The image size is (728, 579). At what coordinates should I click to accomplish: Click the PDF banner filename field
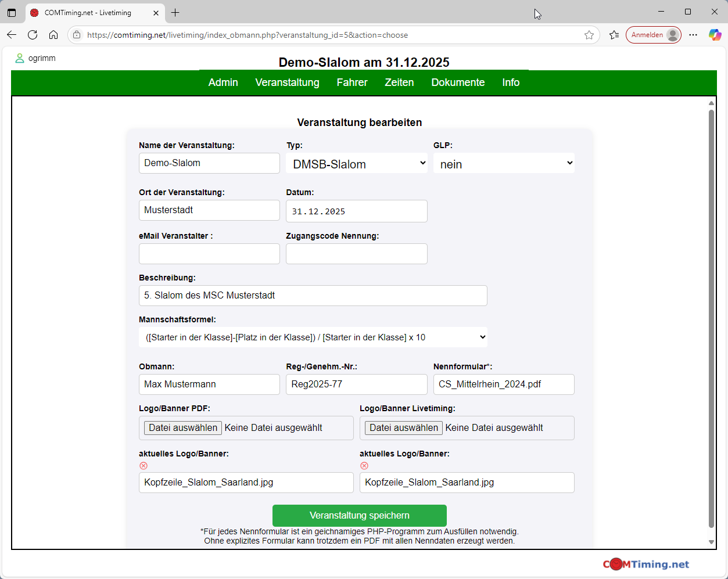click(246, 483)
